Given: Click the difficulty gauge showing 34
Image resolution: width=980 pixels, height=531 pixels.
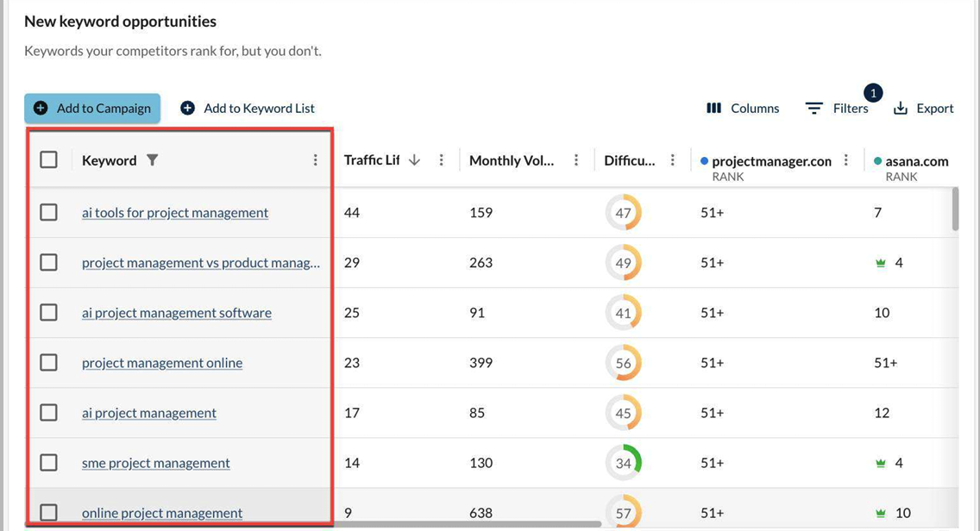Looking at the screenshot, I should click(623, 463).
